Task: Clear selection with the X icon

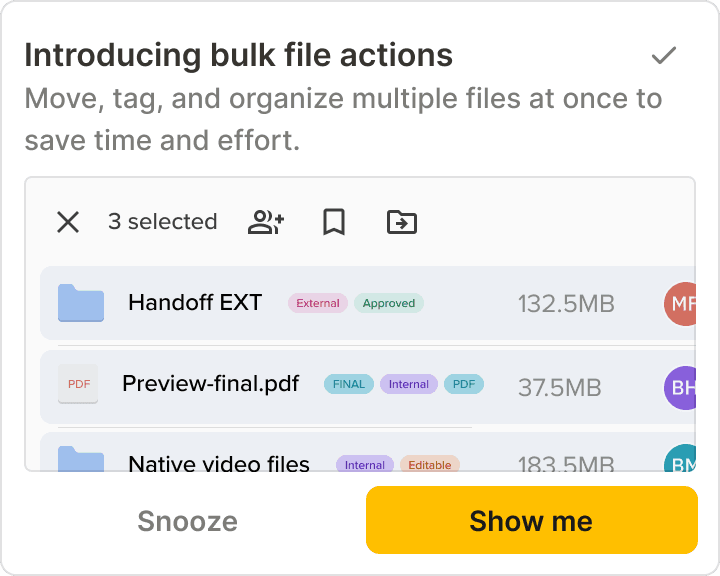Action: [68, 222]
